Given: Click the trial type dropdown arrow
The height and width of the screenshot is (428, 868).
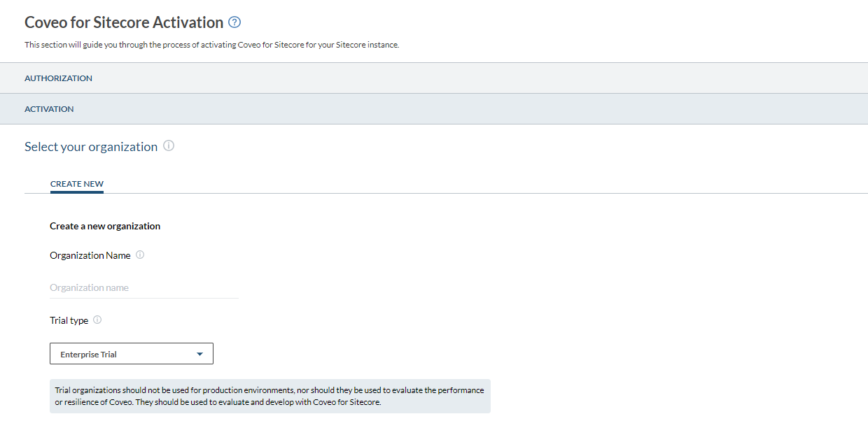Looking at the screenshot, I should tap(199, 355).
